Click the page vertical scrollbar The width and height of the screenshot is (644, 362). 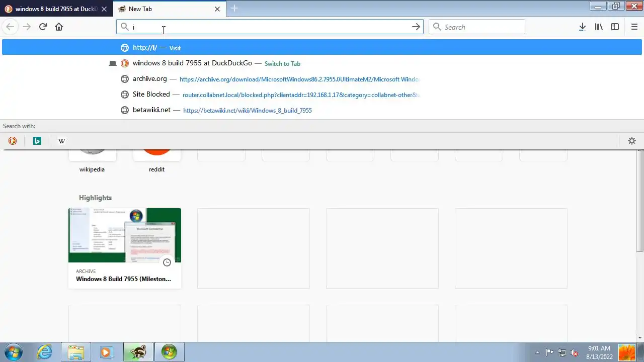click(x=640, y=201)
